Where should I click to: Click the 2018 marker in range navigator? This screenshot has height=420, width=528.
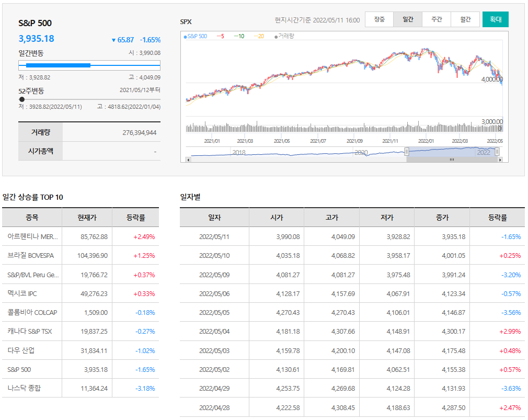tap(239, 152)
